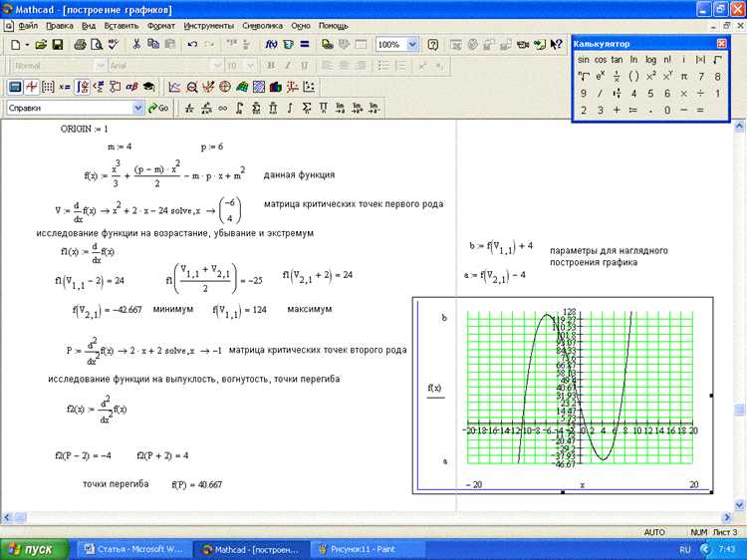Screen dimensions: 747x560
Task: Insert the summation sigma operator
Action: 307,109
